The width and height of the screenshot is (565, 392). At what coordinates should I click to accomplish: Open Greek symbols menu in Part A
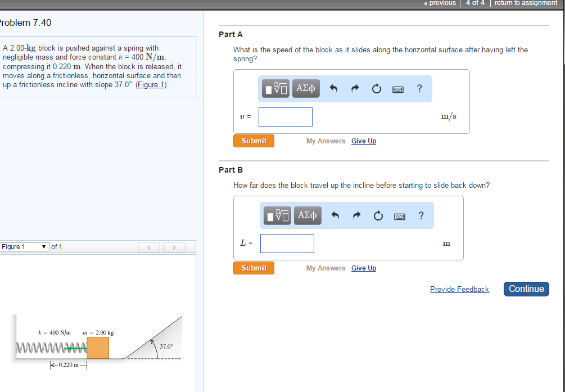click(x=306, y=88)
